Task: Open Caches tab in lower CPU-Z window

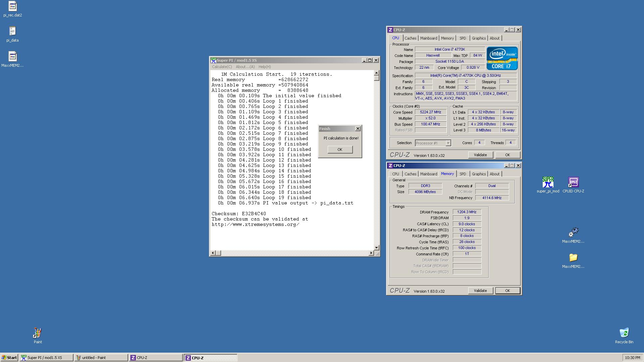Action: [x=410, y=174]
